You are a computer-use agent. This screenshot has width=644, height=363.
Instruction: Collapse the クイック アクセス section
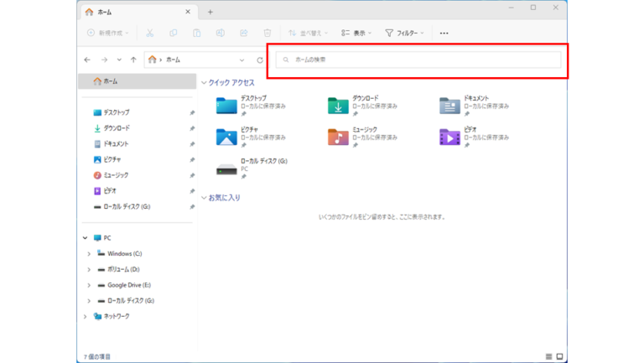point(204,83)
